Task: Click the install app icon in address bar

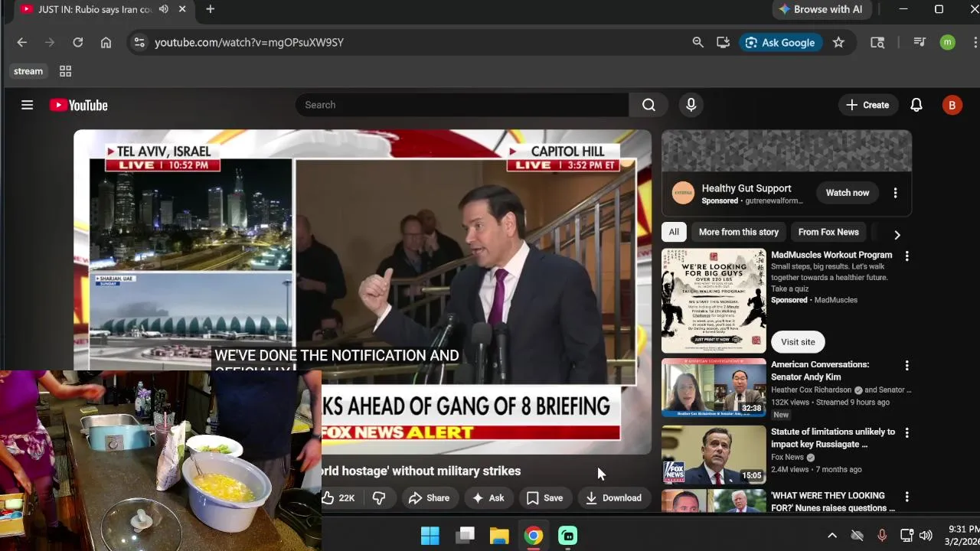Action: pyautogui.click(x=723, y=42)
